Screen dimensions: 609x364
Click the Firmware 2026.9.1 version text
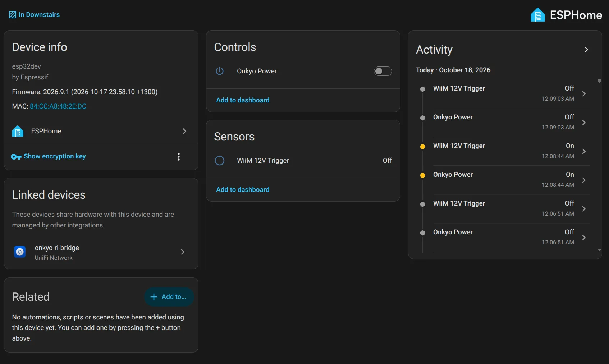pos(85,92)
